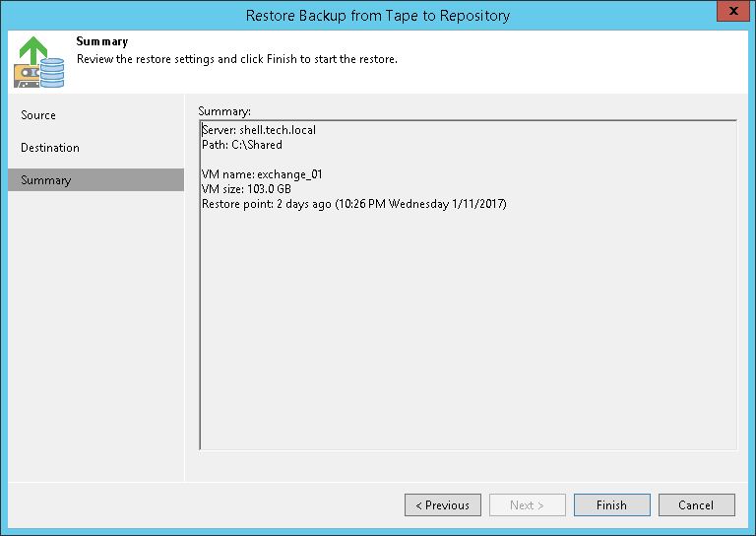Image resolution: width=756 pixels, height=536 pixels.
Task: Click the 'Review the restore settings' description
Action: 236,59
